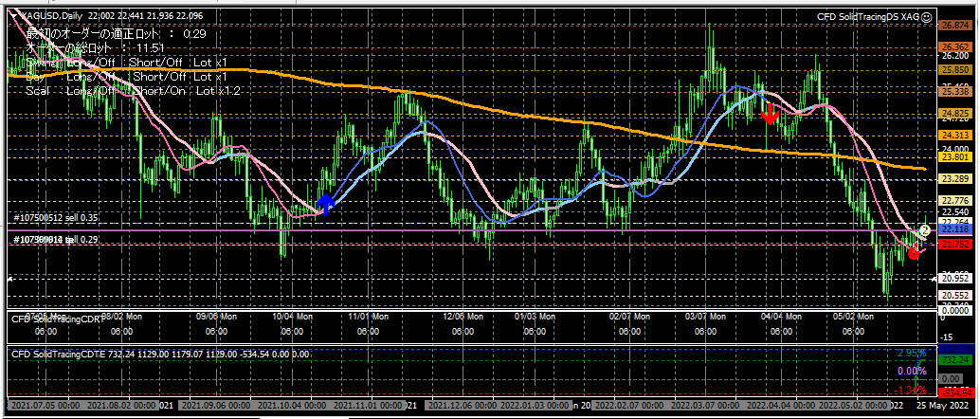Image resolution: width=980 pixels, height=419 pixels.
Task: Click the CFD SolidTracingCDR indicator label
Action: (56, 319)
